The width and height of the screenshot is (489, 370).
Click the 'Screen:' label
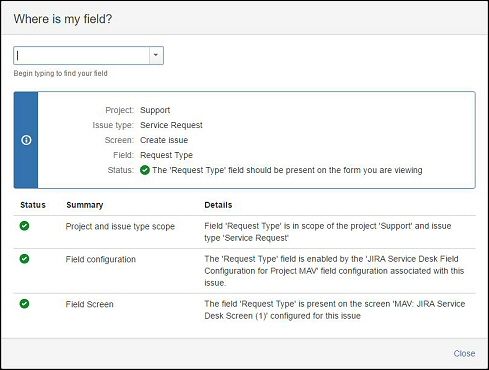[119, 140]
